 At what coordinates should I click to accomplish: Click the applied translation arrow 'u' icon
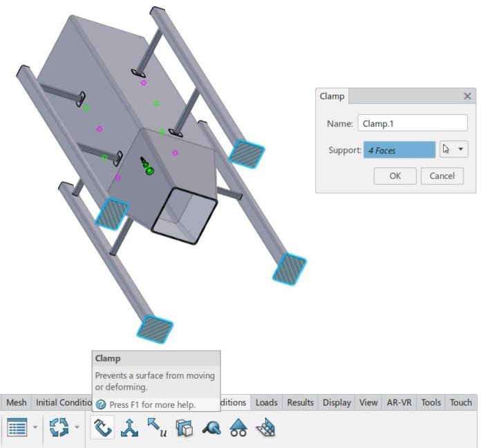coord(157,428)
